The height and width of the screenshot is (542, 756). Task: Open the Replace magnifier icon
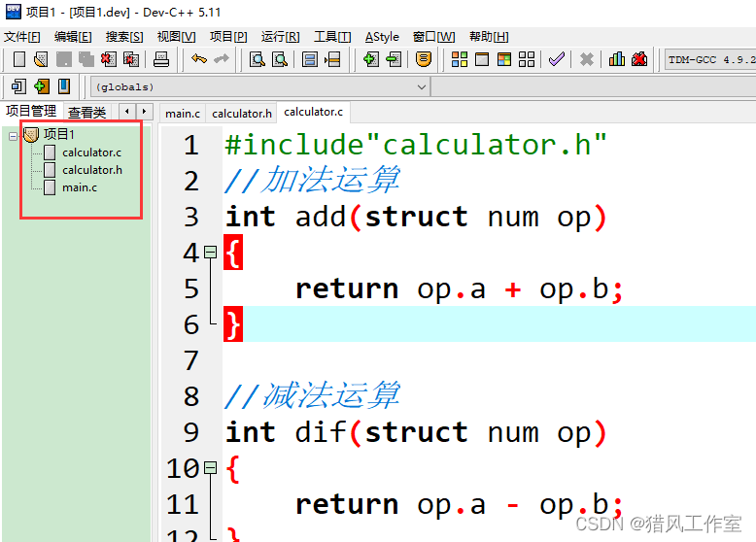point(280,59)
